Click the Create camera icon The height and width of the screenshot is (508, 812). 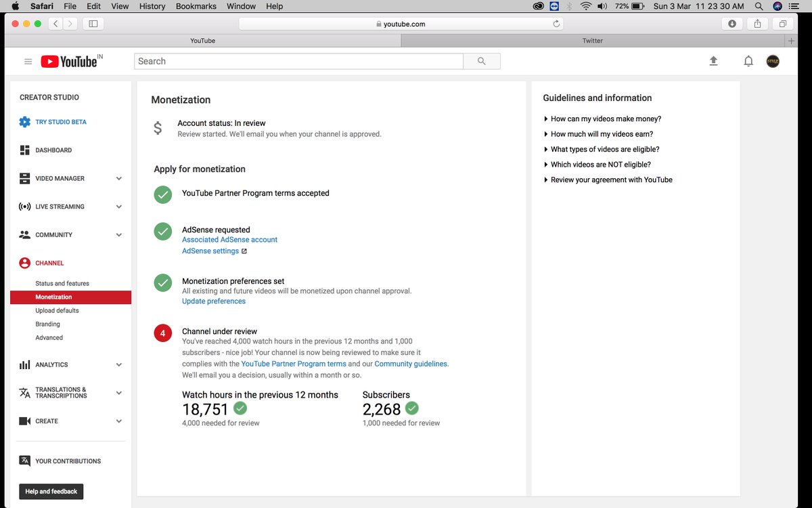[25, 421]
